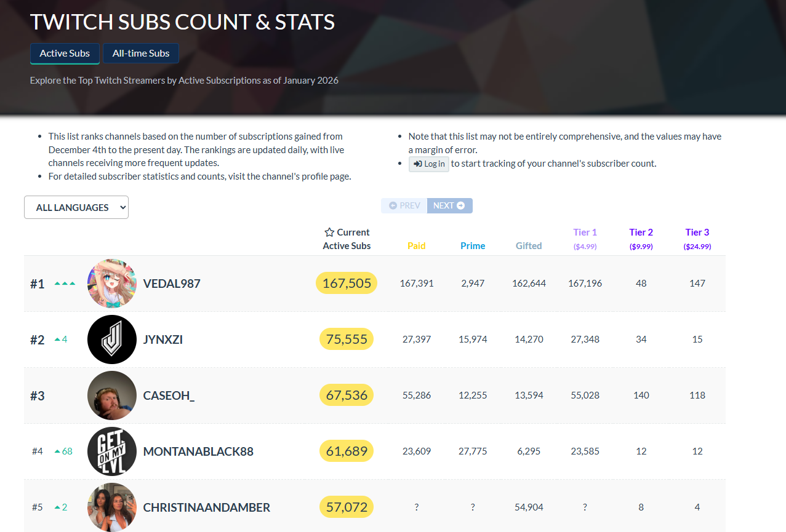The width and height of the screenshot is (786, 532).
Task: Click the star icon beside Current Active Subs
Action: tap(329, 232)
